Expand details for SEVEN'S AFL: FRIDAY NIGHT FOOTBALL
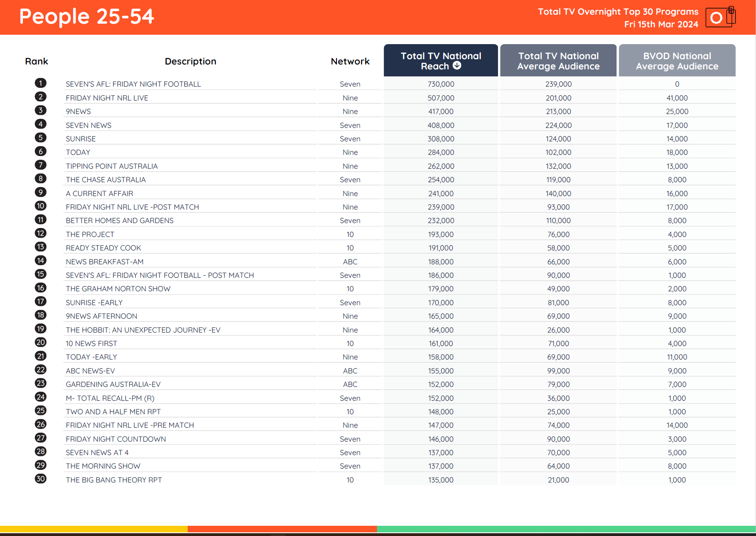Image resolution: width=756 pixels, height=536 pixels. click(x=133, y=84)
